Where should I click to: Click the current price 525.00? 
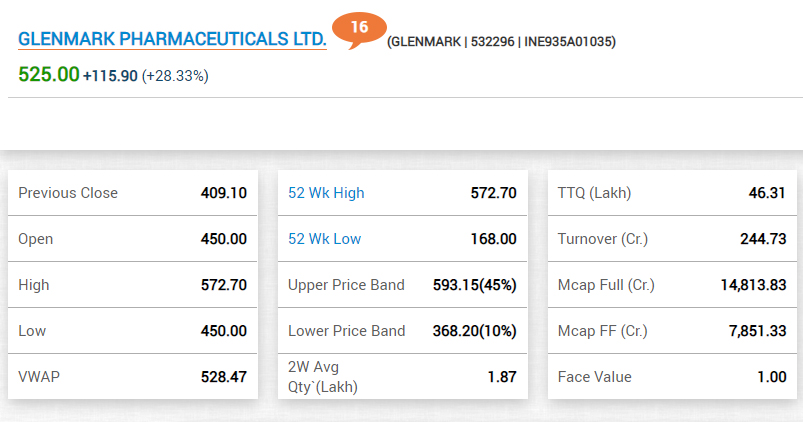coord(49,75)
